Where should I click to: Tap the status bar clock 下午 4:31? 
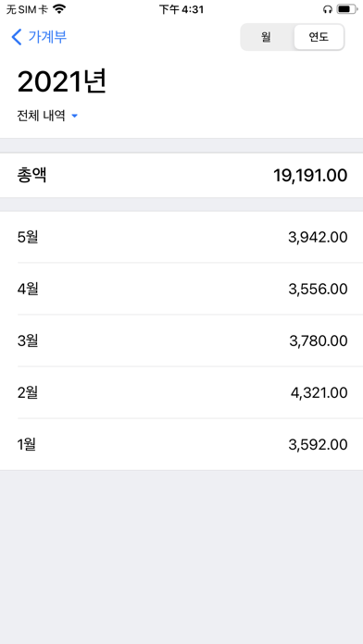pos(181,9)
